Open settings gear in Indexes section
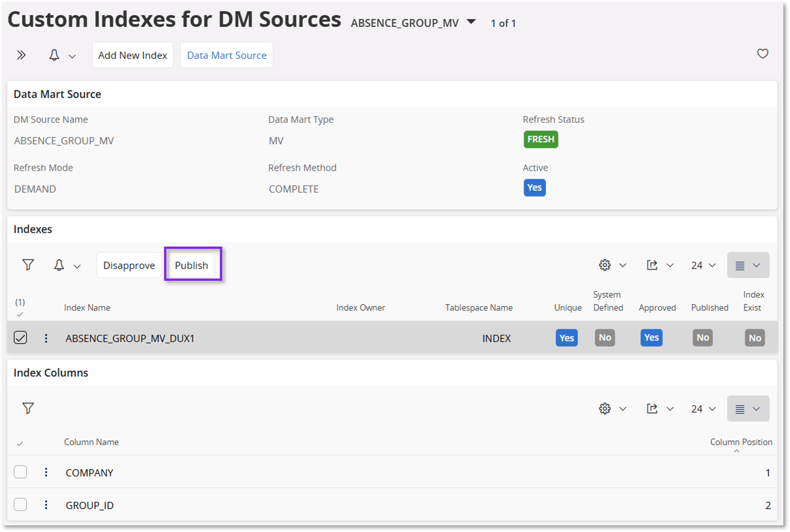 point(605,265)
